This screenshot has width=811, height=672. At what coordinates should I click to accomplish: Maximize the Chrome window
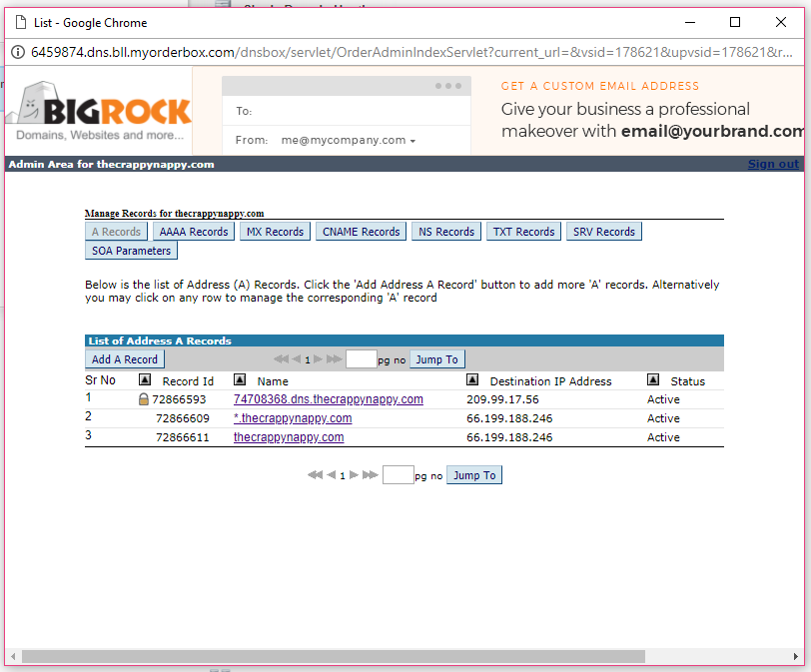click(735, 22)
